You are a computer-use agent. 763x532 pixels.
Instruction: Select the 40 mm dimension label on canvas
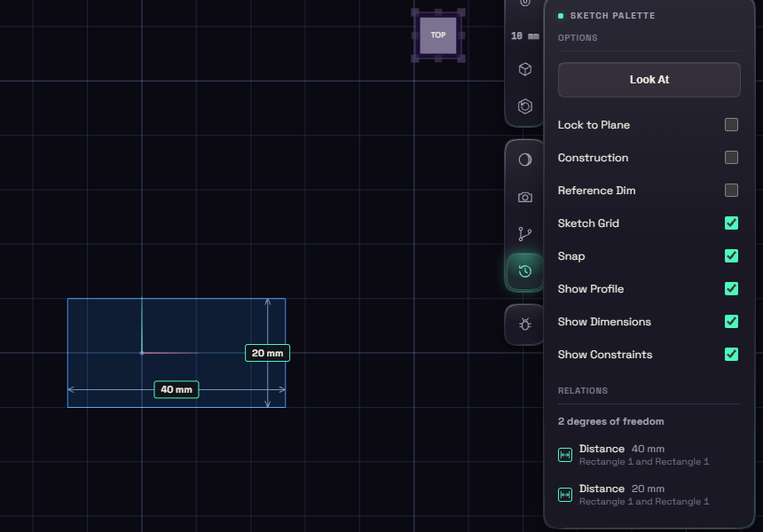[x=177, y=389]
